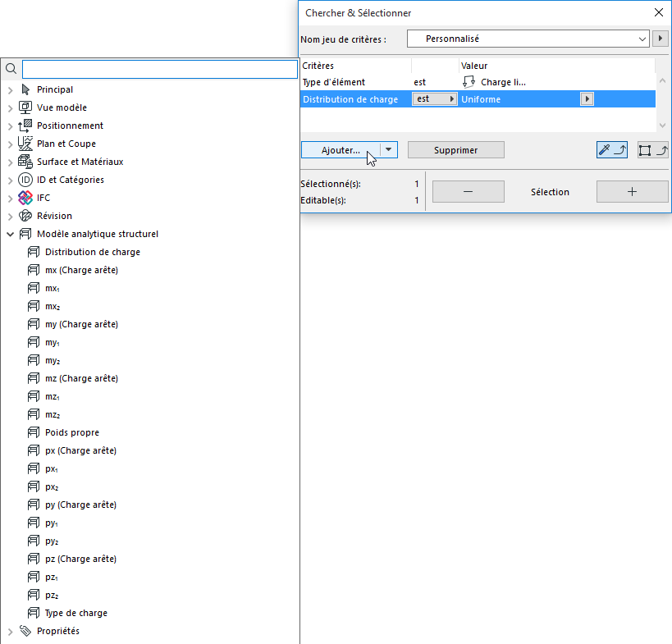This screenshot has height=644, width=672.
Task: Open criteria set options arrow button
Action: [x=660, y=39]
